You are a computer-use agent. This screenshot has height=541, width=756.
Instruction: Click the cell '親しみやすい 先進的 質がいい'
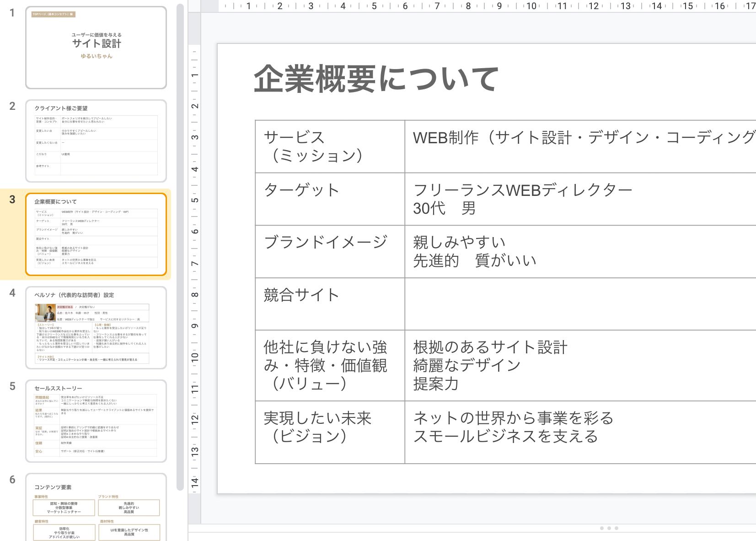click(580, 252)
